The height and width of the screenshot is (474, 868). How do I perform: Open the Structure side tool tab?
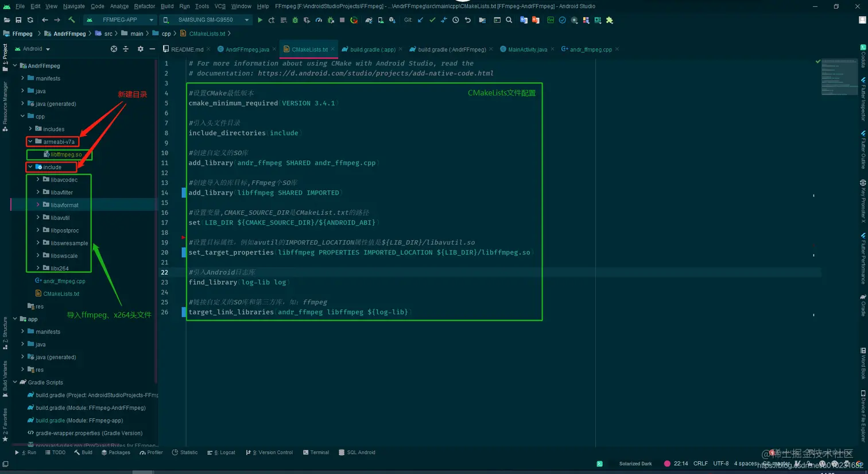pos(5,333)
